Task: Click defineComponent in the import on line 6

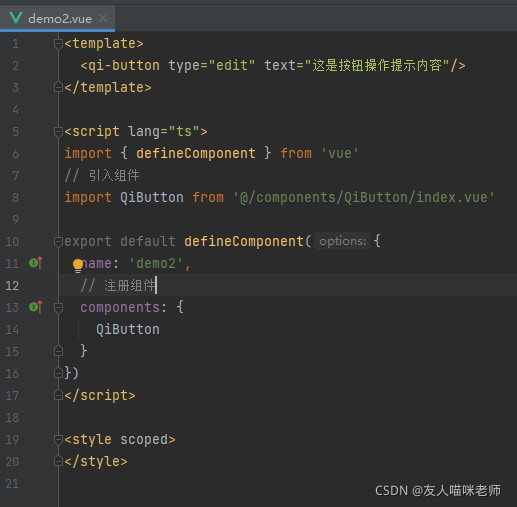Action: pos(196,153)
